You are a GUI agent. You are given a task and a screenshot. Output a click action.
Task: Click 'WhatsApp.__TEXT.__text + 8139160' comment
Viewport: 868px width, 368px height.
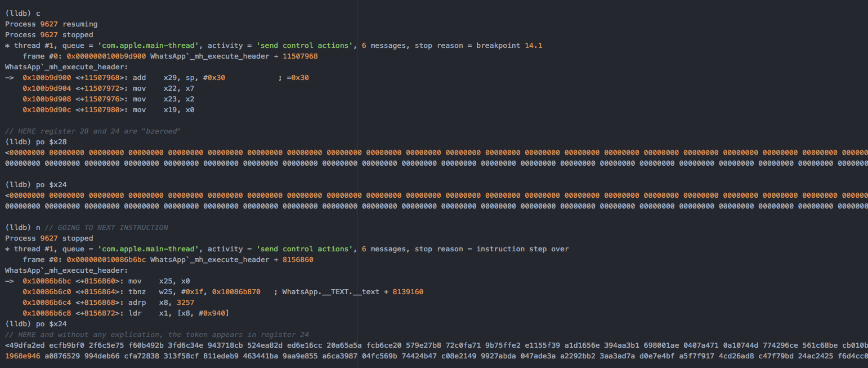coord(353,292)
